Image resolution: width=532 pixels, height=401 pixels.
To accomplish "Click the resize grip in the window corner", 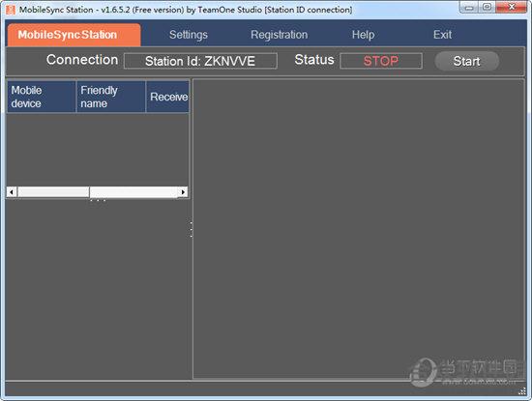I will point(522,392).
